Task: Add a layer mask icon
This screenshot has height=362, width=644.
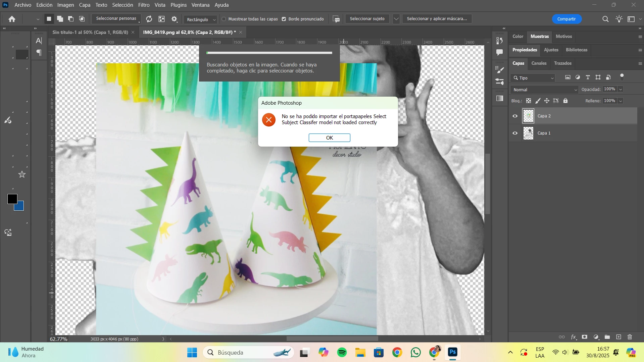Action: click(585, 337)
